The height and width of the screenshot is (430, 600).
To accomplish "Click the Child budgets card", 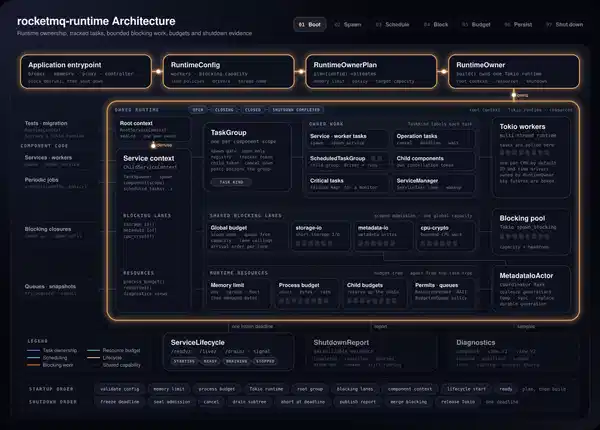I will 375,294.
